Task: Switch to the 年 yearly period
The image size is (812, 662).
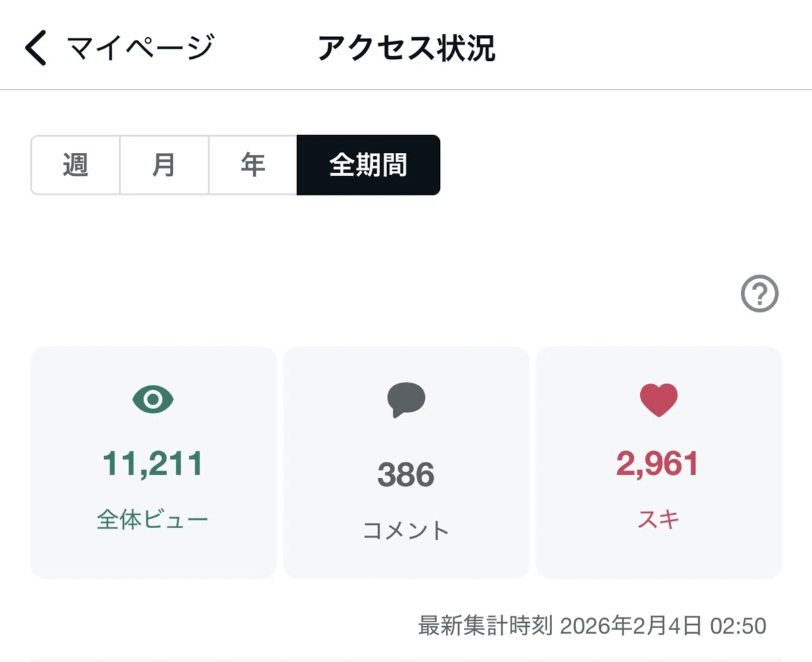Action: (x=253, y=165)
